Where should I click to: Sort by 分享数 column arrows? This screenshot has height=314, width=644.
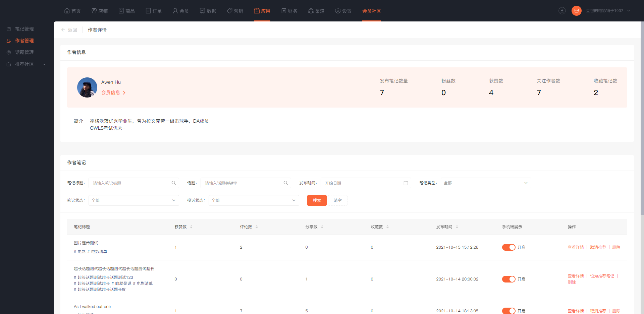point(322,227)
